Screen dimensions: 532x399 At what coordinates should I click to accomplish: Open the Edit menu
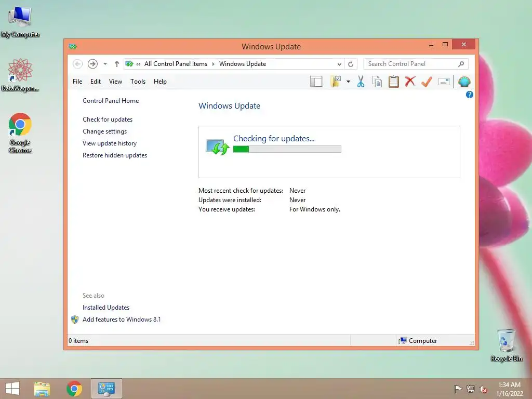[96, 82]
